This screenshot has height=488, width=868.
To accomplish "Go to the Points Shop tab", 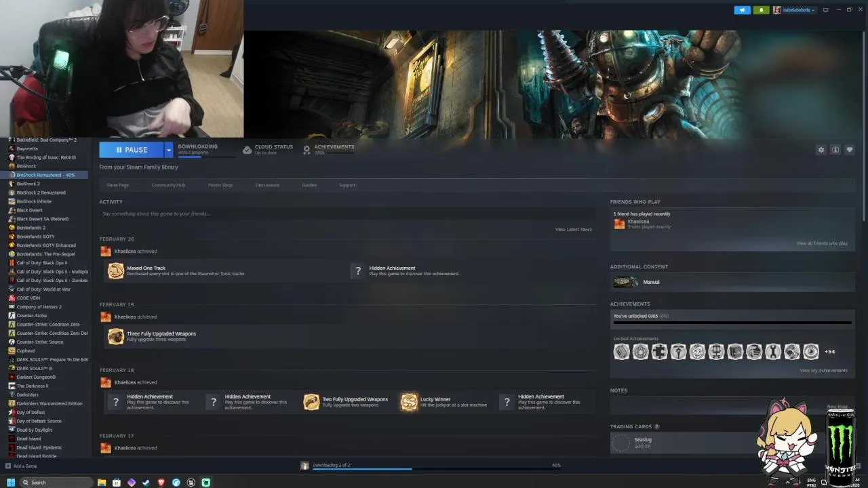I will pyautogui.click(x=220, y=185).
